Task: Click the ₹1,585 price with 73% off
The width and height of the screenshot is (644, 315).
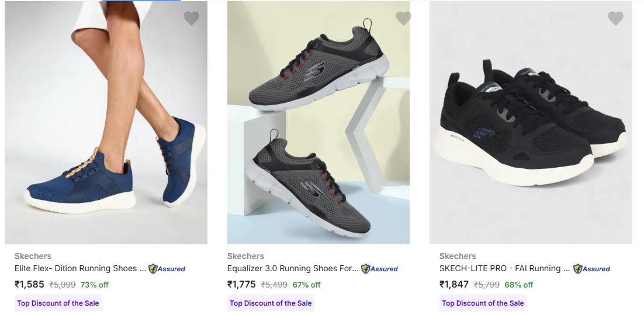Action: 29,285
